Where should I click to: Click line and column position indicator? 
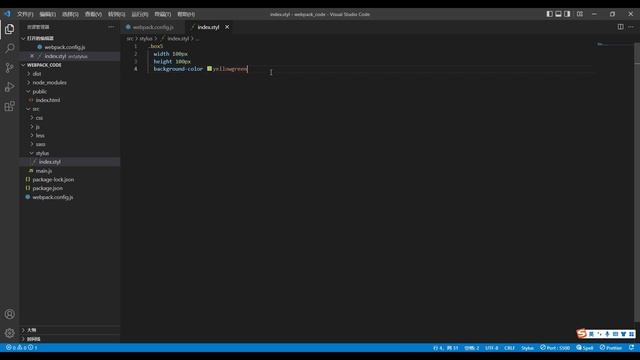(445, 348)
